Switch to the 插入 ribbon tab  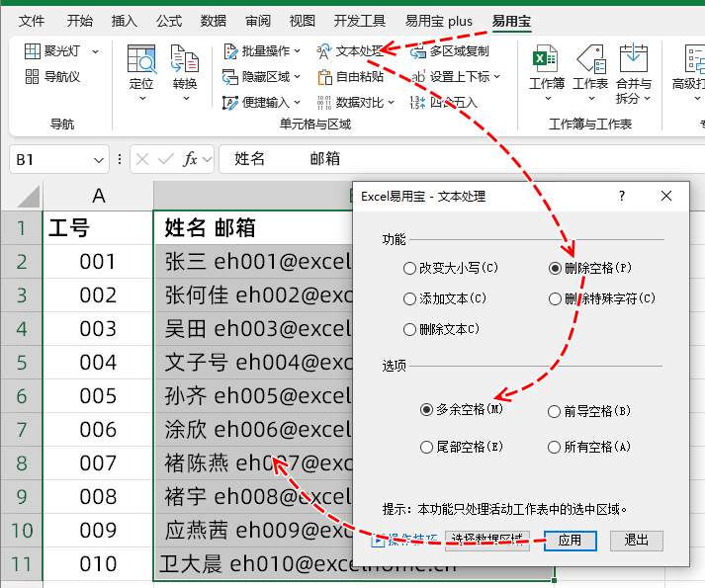[125, 21]
